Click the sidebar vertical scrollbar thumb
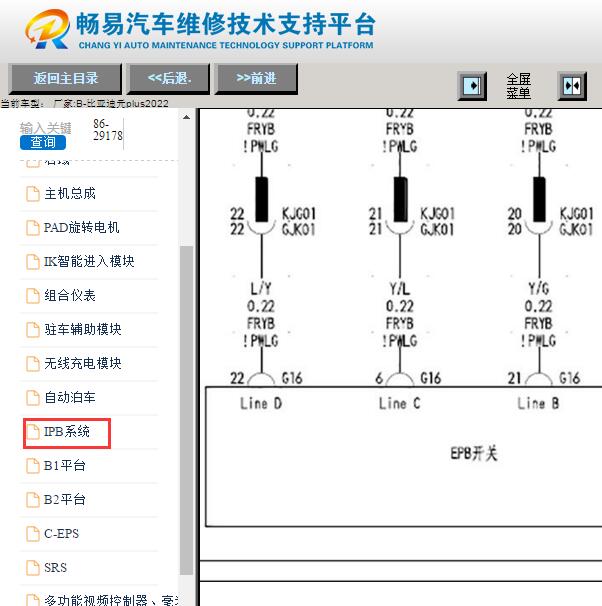The image size is (602, 606). (186, 410)
